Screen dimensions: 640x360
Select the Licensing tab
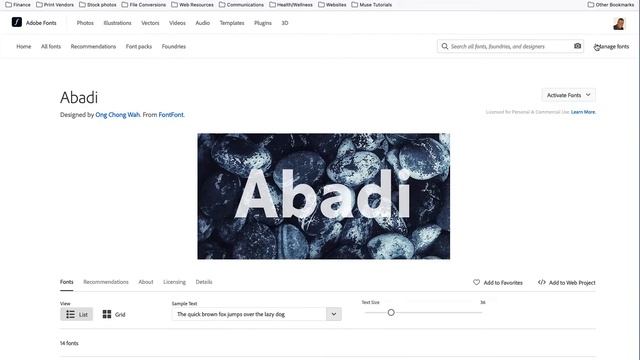[174, 282]
